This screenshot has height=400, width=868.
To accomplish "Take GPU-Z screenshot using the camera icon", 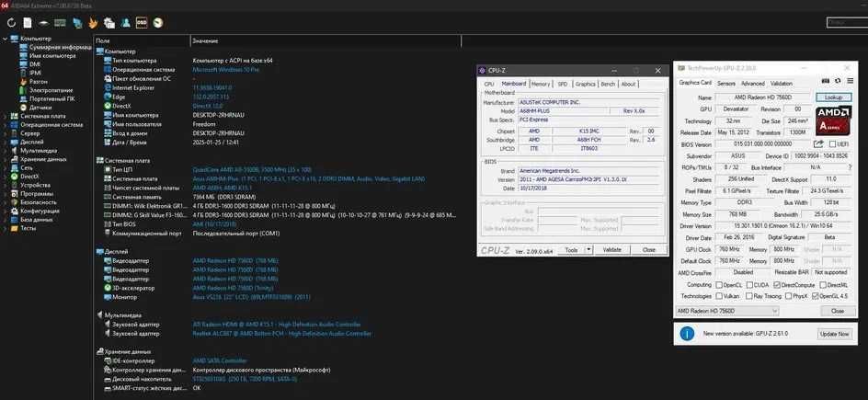I will pos(825,82).
